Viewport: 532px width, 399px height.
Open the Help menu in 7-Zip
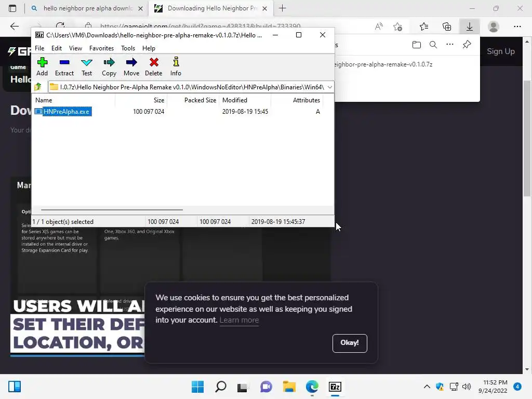click(149, 48)
